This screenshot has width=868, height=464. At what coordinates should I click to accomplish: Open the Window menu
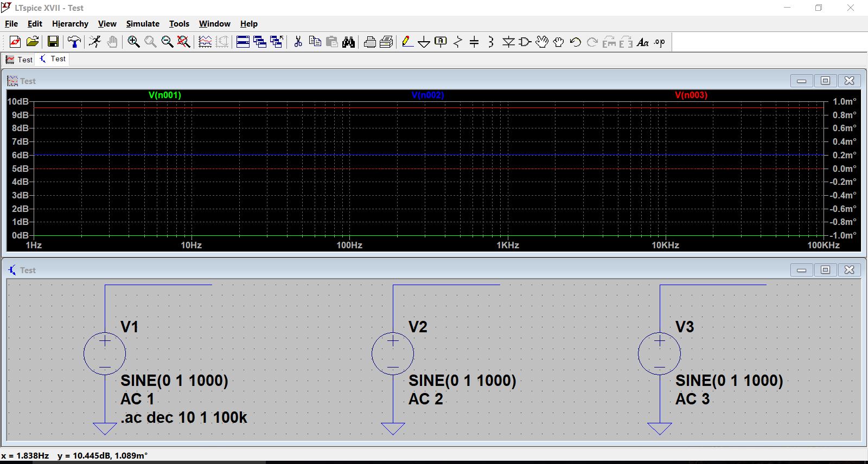click(x=214, y=24)
